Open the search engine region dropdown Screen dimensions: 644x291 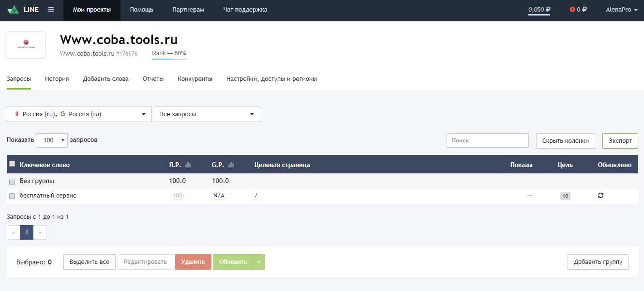pyautogui.click(x=79, y=114)
